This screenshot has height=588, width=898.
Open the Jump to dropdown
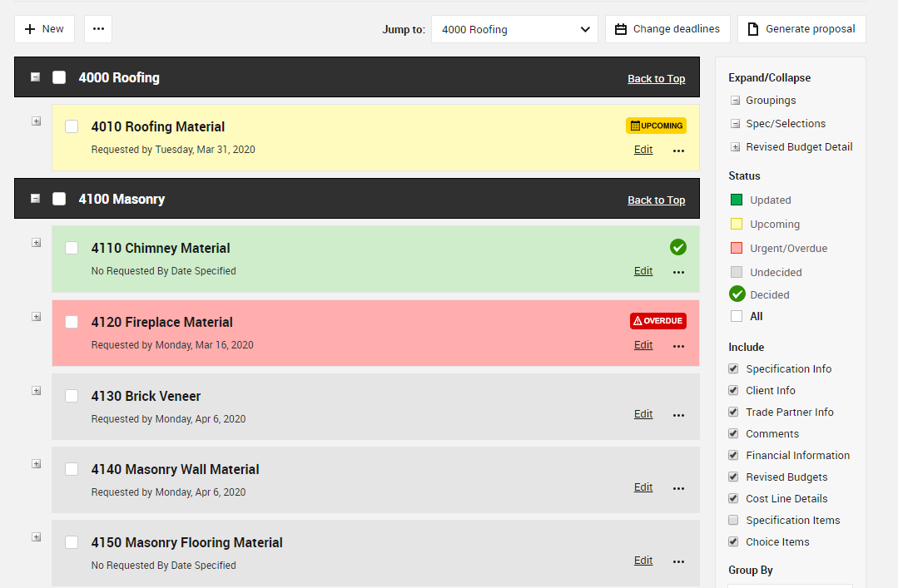(x=514, y=29)
